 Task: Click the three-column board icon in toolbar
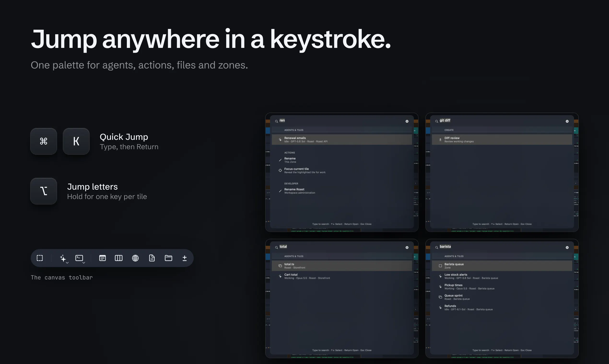click(119, 258)
